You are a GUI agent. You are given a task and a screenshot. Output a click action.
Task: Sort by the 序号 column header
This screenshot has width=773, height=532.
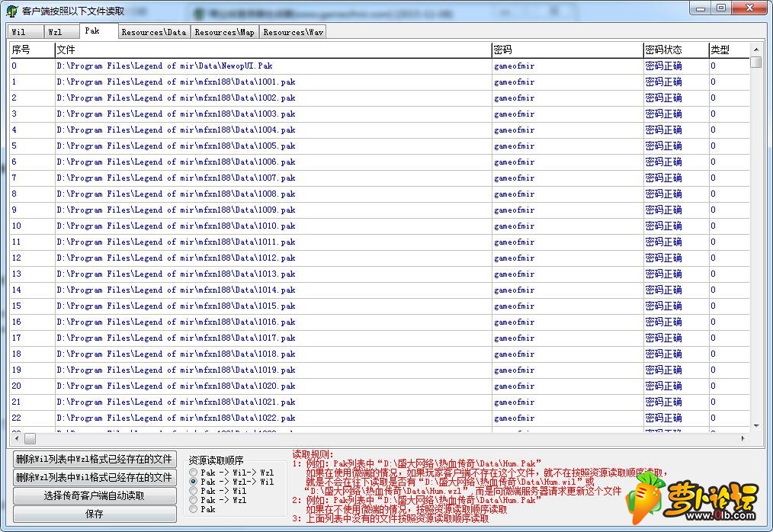point(32,50)
